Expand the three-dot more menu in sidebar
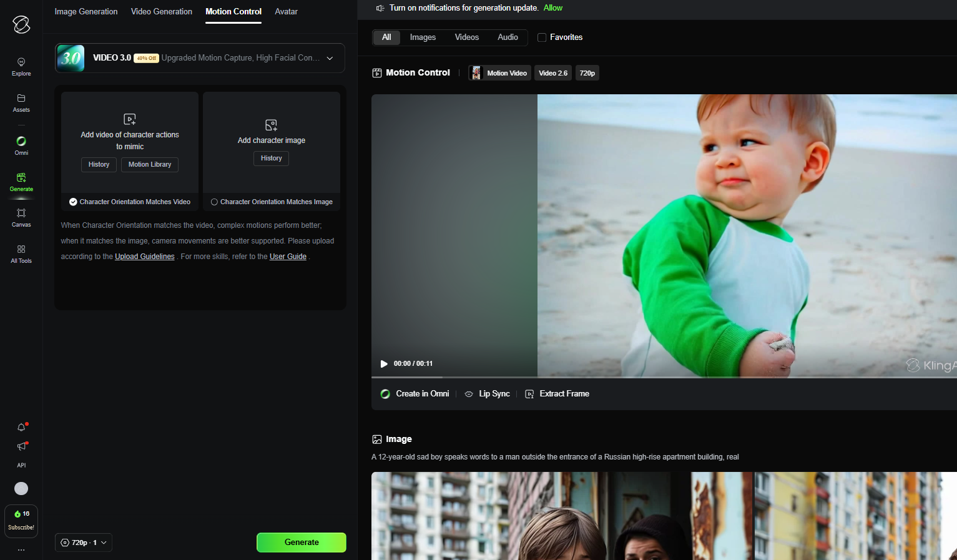The image size is (957, 560). coord(21,550)
